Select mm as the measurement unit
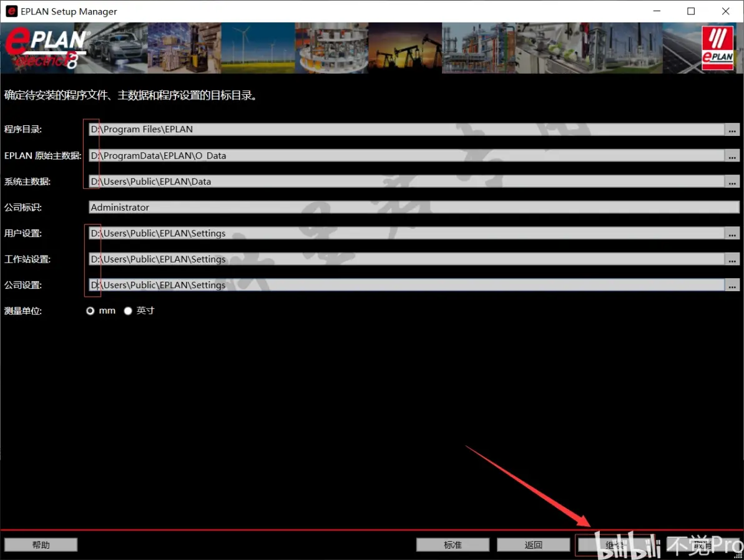The image size is (744, 560). [x=90, y=311]
